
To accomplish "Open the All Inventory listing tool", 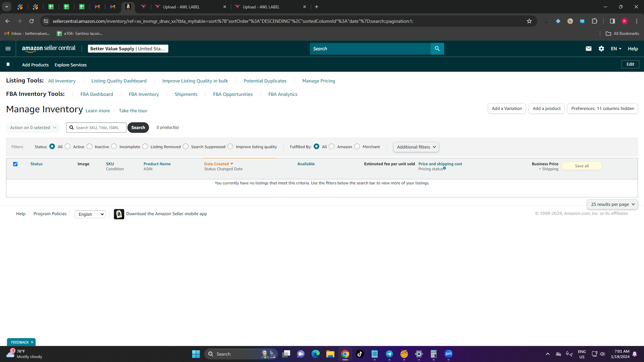I will [x=62, y=81].
